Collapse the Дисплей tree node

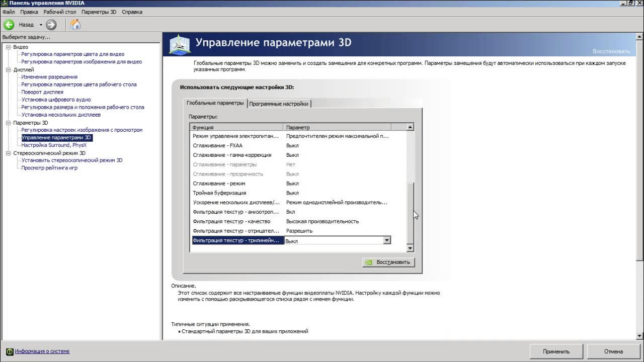8,70
